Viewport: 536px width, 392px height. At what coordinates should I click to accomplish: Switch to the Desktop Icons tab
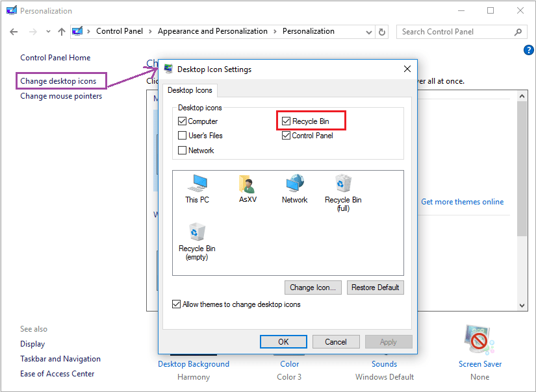[190, 90]
